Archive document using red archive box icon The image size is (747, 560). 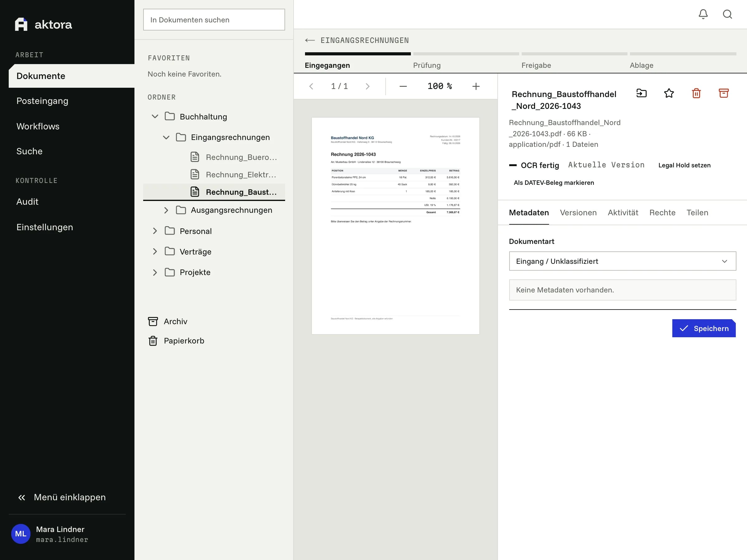(x=723, y=93)
